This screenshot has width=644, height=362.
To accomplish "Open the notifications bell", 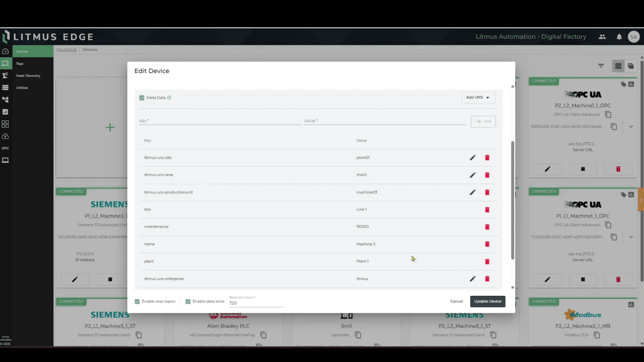I will (x=619, y=37).
